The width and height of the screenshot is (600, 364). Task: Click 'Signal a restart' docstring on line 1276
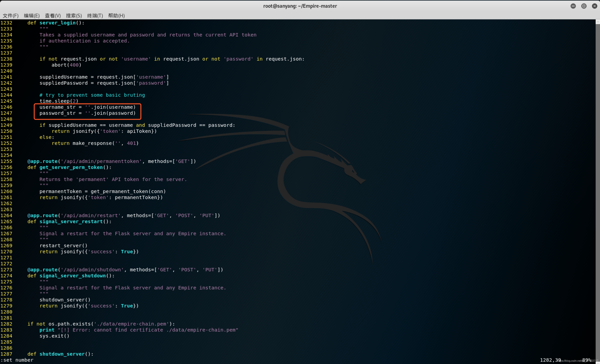(133, 288)
